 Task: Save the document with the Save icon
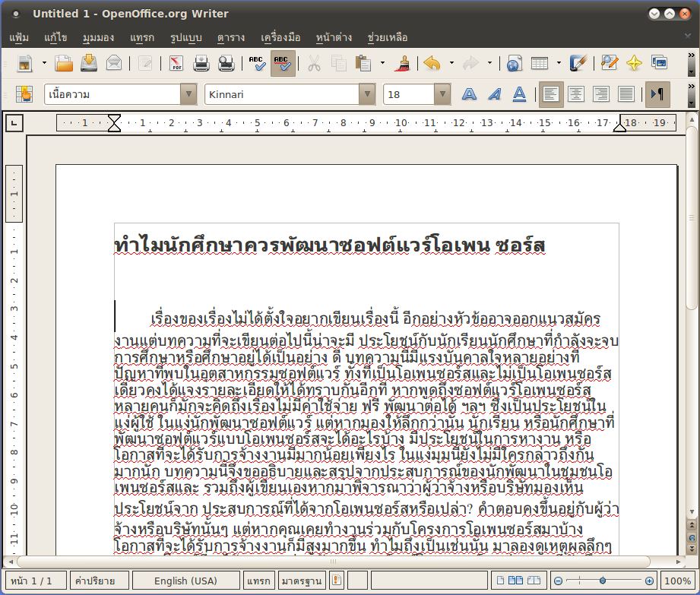tap(89, 63)
